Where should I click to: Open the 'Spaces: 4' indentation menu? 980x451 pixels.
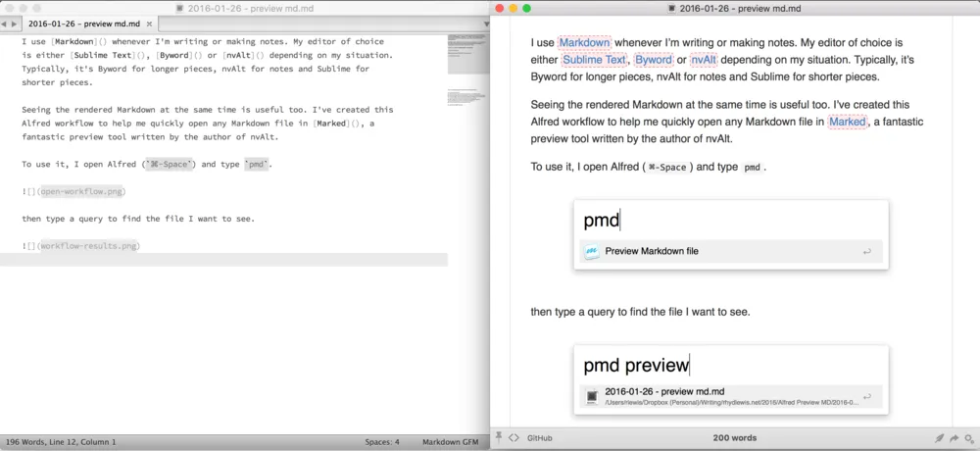click(x=382, y=442)
